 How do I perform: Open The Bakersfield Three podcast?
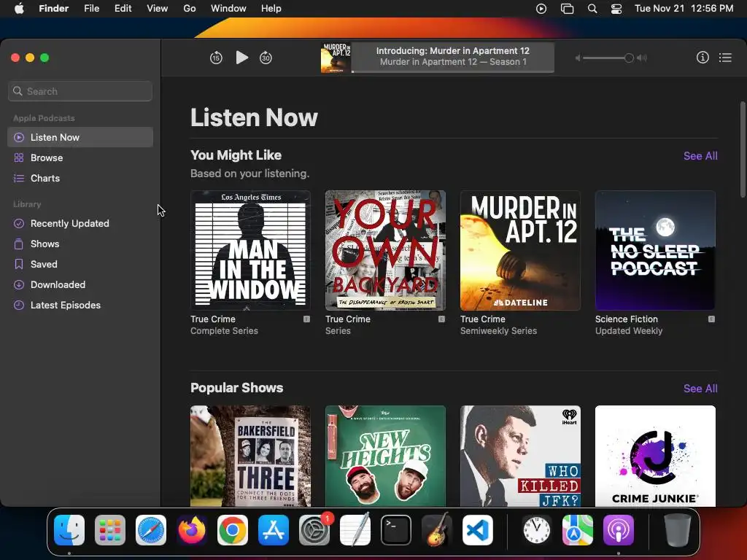click(x=250, y=456)
